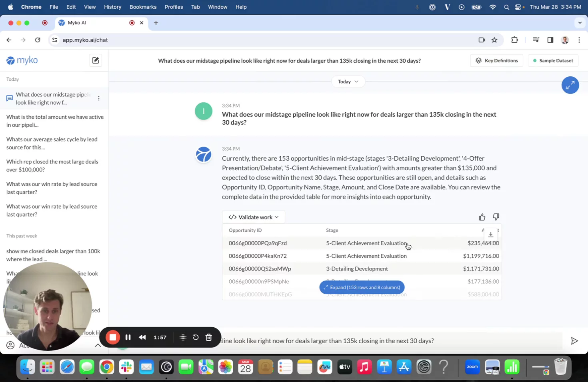Click the blue fullscreen expand icon

pyautogui.click(x=570, y=85)
